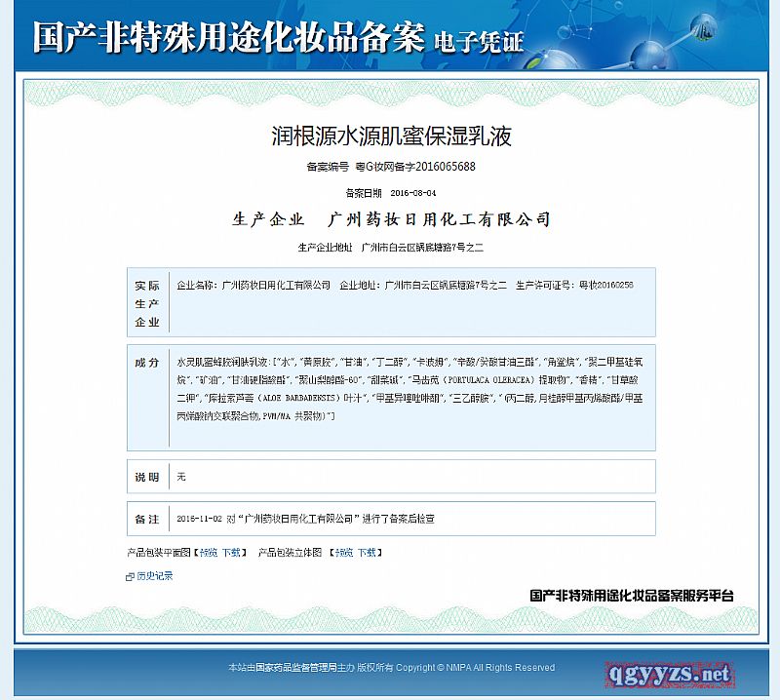Viewport: 780px width, 700px height.
Task: Click the 说明 row label
Action: (x=147, y=477)
